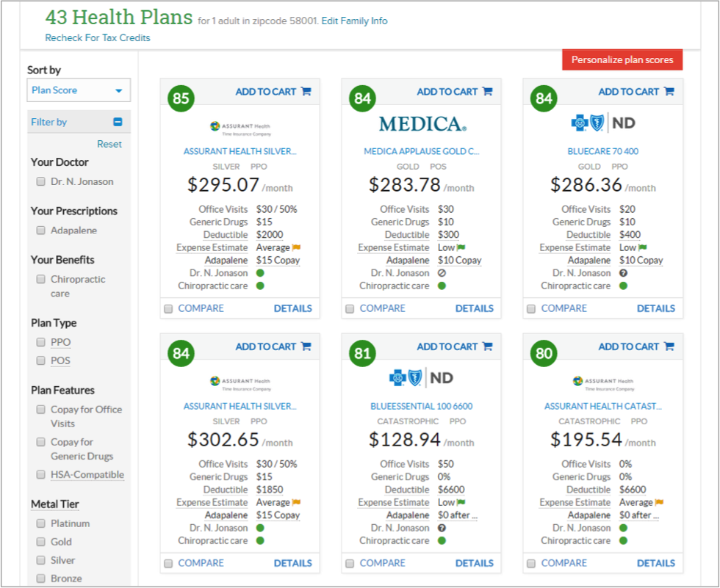This screenshot has width=720, height=588.
Task: Check the HSA-Compatible filter
Action: tap(41, 474)
